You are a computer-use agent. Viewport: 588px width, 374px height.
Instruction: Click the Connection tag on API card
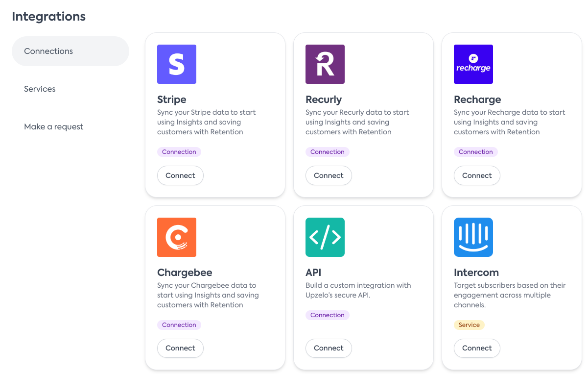click(x=328, y=315)
